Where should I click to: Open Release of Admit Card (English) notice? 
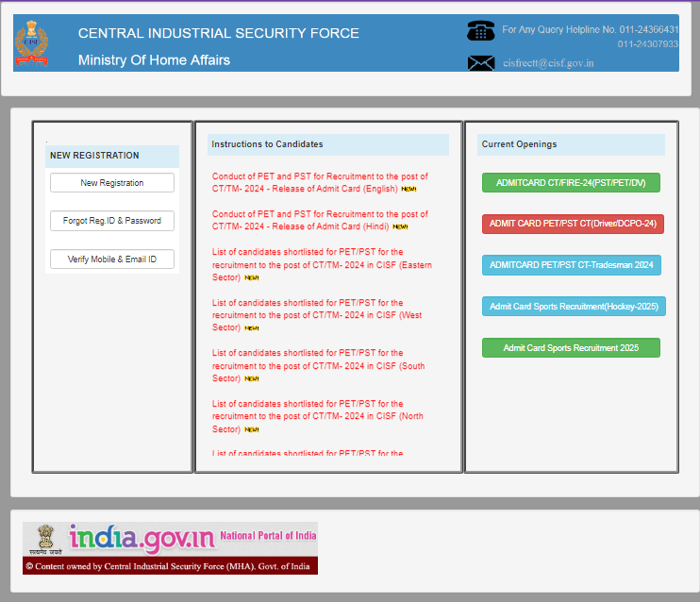320,183
